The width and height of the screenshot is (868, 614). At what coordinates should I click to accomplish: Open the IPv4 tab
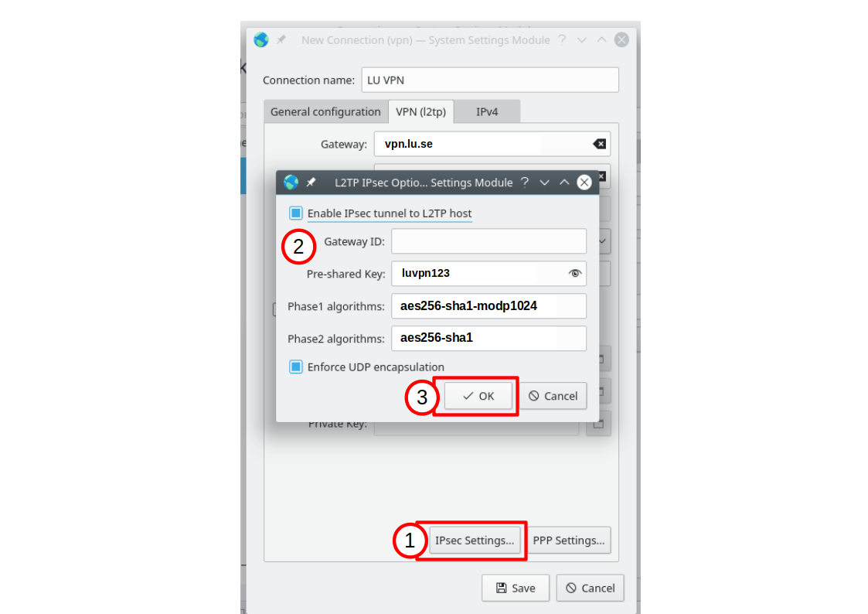click(487, 112)
